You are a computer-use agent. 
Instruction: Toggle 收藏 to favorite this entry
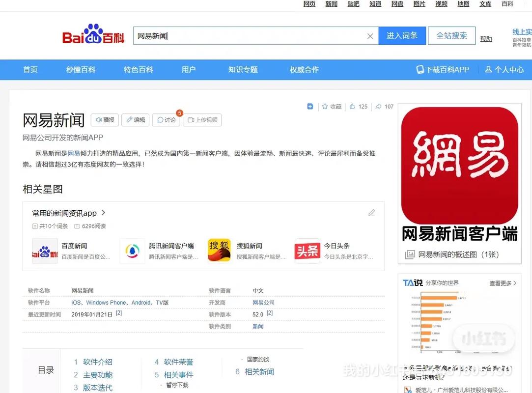pos(331,106)
